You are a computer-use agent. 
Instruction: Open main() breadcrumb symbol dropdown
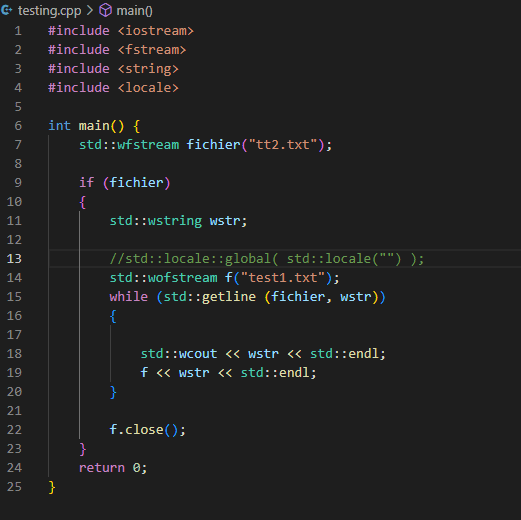coord(134,11)
